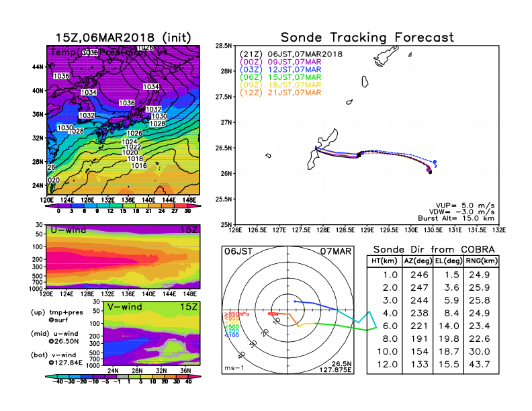Click elevation value 3.6 in the 2.0 km row
The width and height of the screenshot is (532, 411).
[x=451, y=287]
